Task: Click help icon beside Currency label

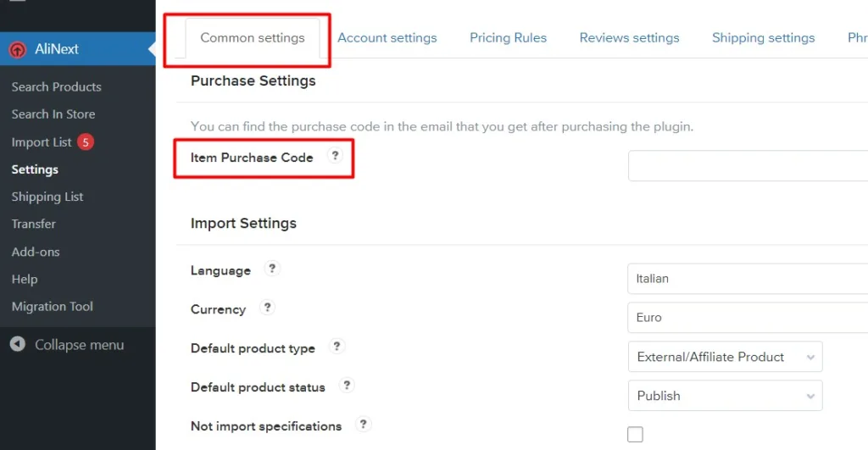Action: 267,308
